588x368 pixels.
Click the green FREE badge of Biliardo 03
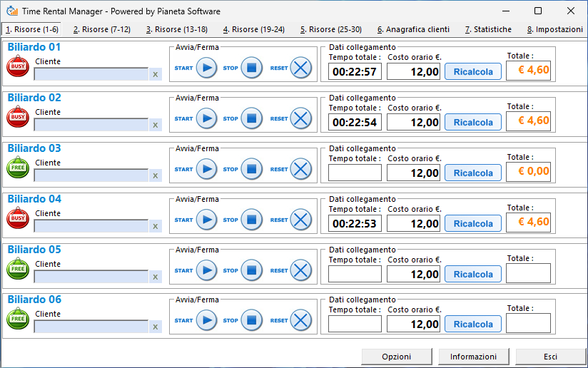tap(18, 168)
